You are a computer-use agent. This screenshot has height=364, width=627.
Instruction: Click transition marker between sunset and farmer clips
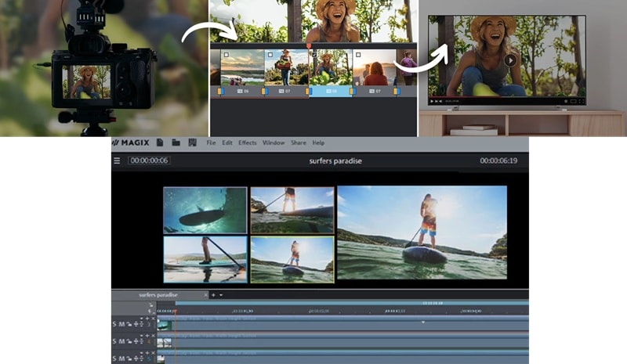pos(265,92)
